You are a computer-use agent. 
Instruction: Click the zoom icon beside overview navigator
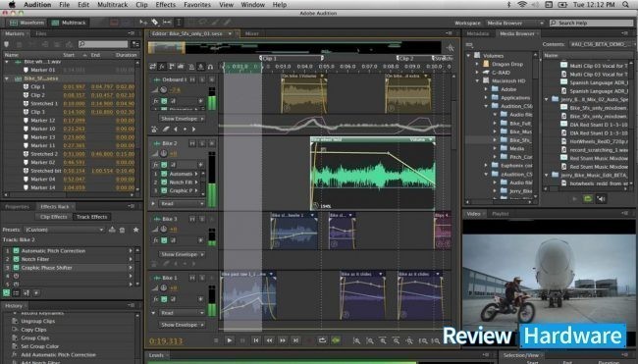pyautogui.click(x=450, y=48)
